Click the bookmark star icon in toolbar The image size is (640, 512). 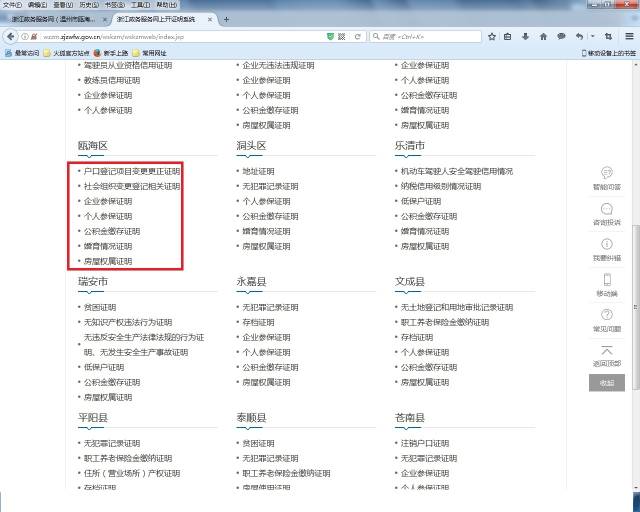click(x=494, y=37)
